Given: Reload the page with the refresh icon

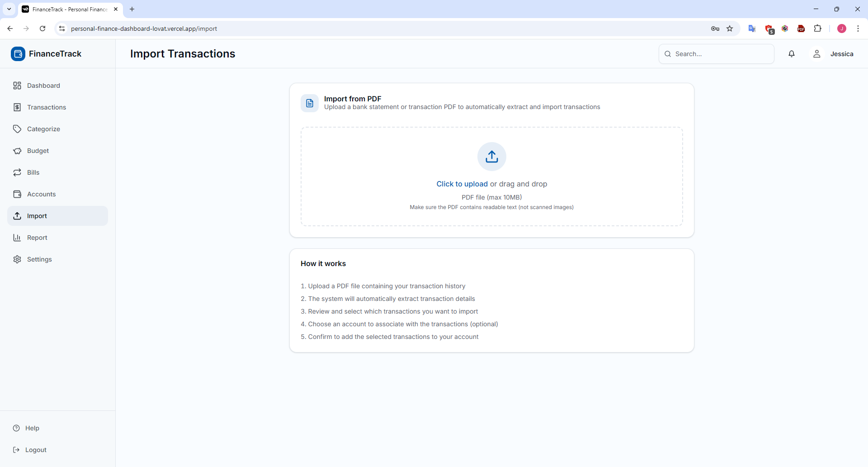Looking at the screenshot, I should (x=42, y=29).
